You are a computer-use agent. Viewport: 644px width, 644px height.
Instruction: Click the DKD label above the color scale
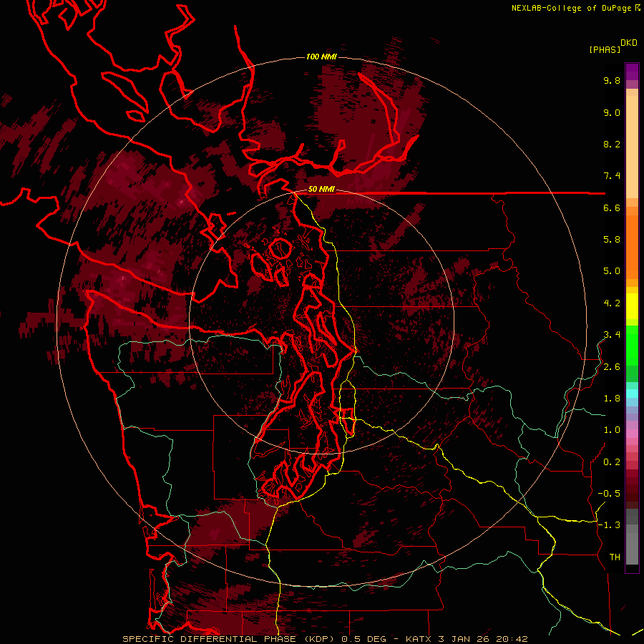(x=629, y=42)
